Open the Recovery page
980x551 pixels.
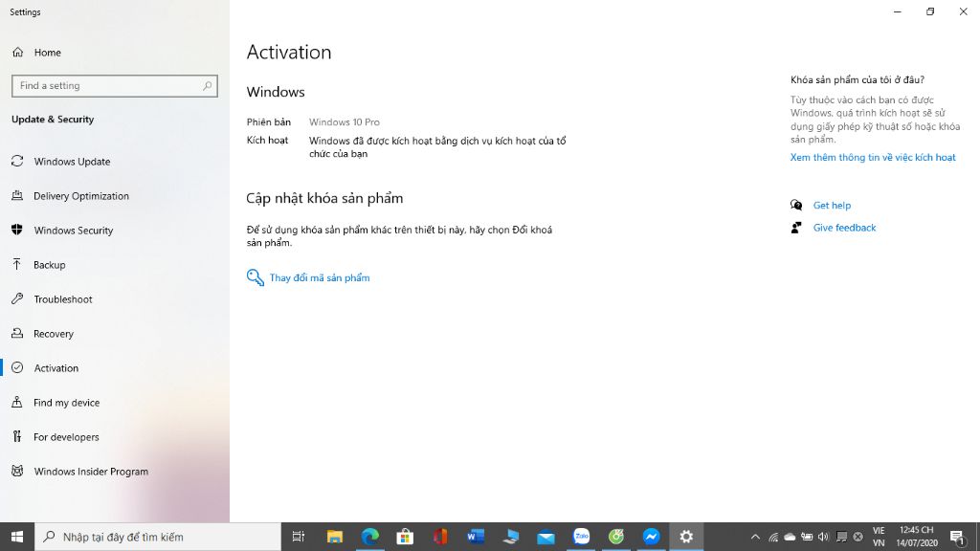pos(42,334)
